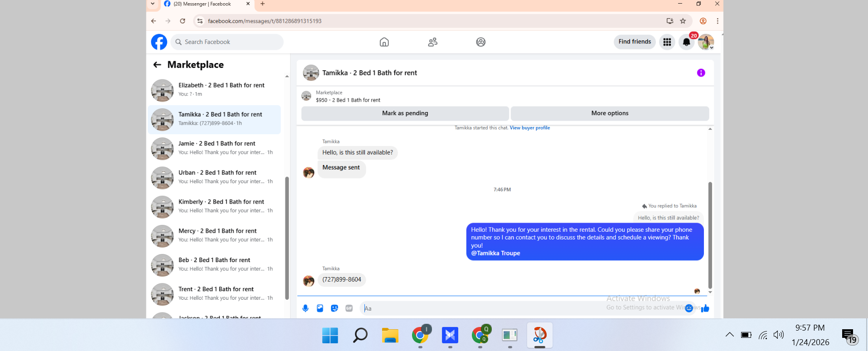The image size is (868, 351).
Task: Click the 'Hello, is this still available?' received message
Action: (358, 153)
